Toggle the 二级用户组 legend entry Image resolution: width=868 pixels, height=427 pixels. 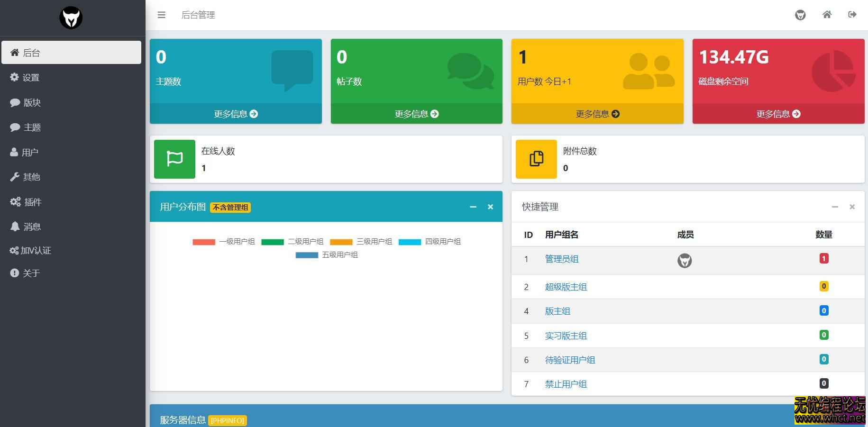coord(306,241)
